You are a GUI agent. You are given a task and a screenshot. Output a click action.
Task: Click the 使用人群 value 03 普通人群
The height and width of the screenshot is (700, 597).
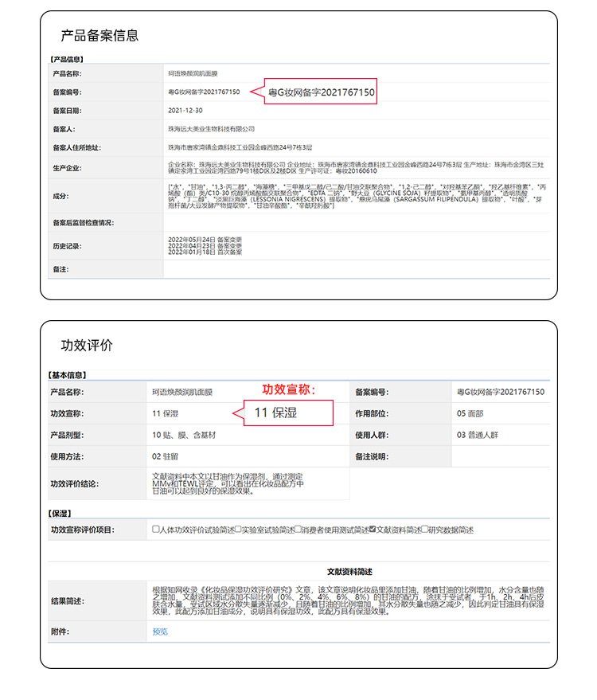coord(478,435)
